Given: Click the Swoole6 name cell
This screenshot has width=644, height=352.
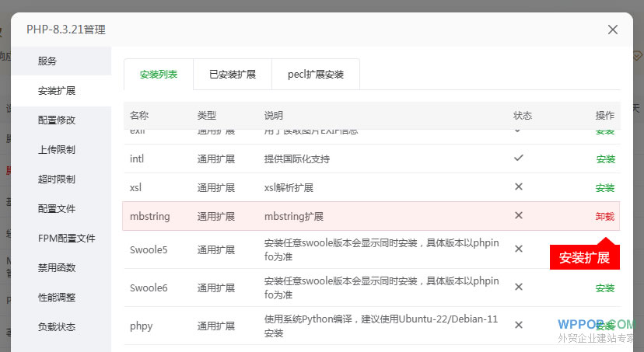Looking at the screenshot, I should click(149, 288).
